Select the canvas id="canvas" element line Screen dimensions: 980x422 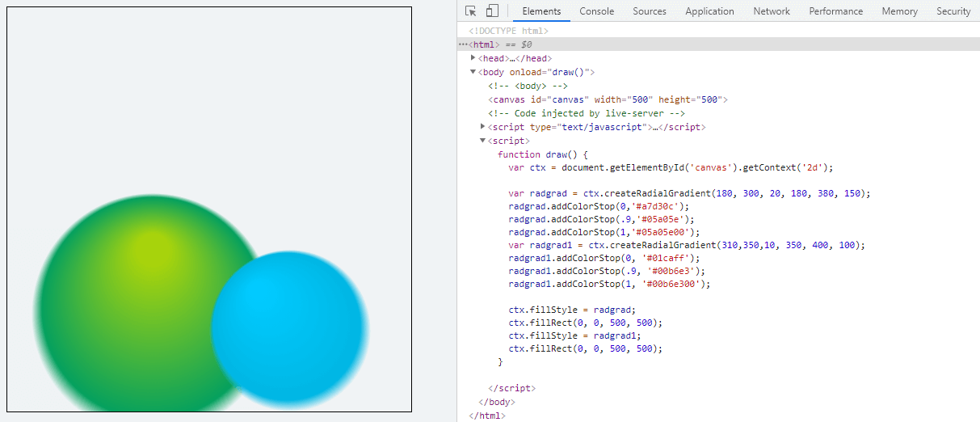608,99
